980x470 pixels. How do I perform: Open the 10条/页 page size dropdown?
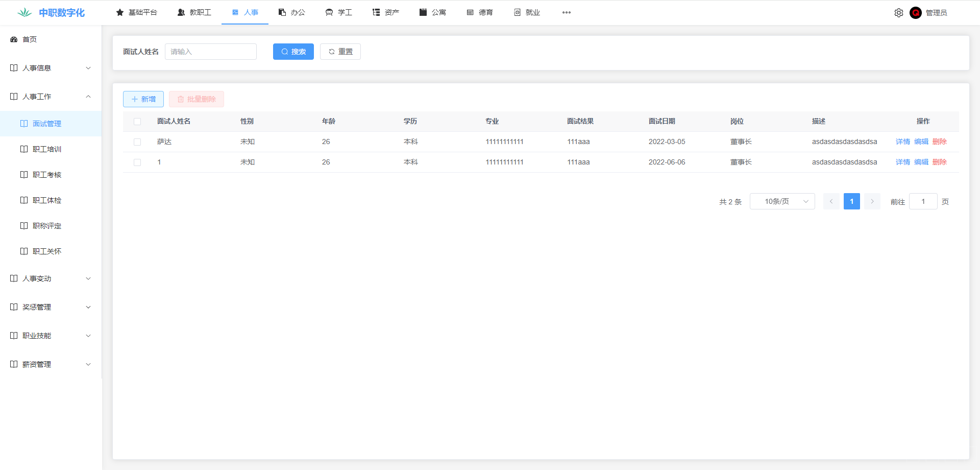coord(782,201)
